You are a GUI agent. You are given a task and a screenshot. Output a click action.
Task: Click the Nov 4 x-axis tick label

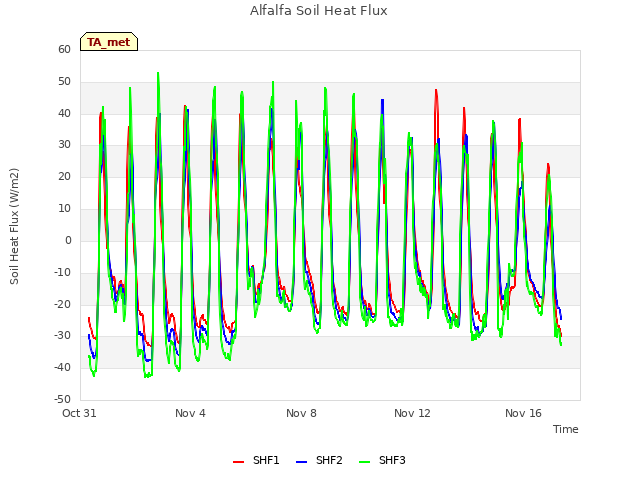click(x=190, y=413)
